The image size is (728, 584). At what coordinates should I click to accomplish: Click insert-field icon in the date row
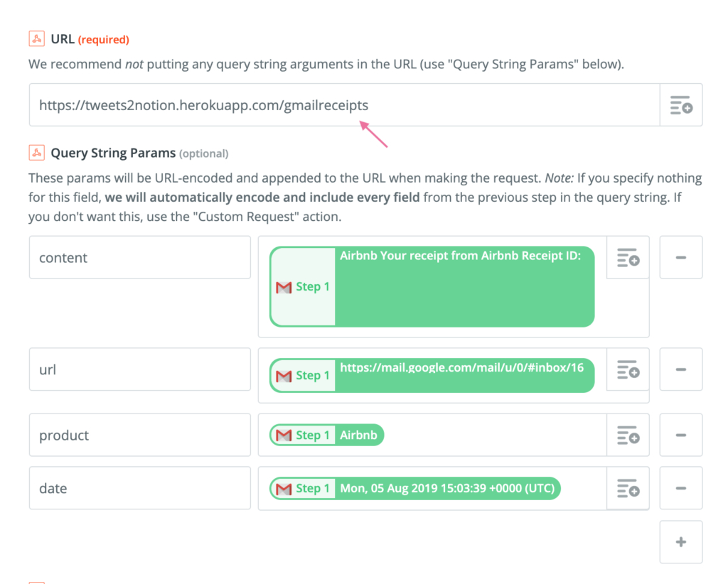[x=628, y=488]
